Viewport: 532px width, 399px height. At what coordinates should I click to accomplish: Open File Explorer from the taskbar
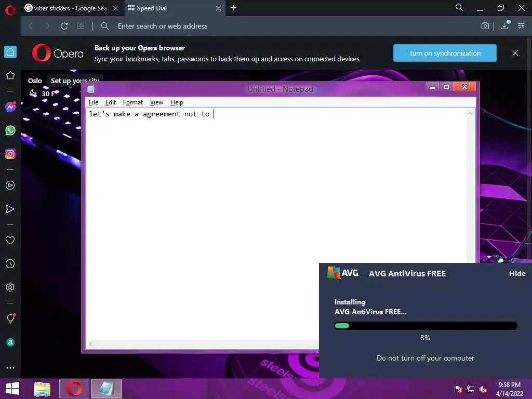pyautogui.click(x=42, y=389)
